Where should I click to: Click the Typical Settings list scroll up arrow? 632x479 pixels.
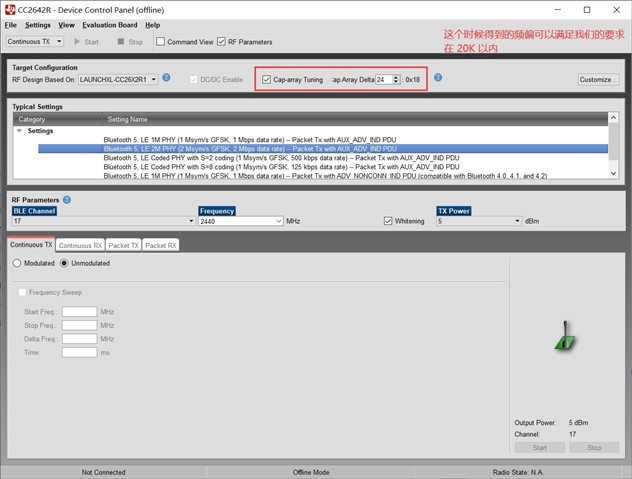tap(613, 117)
